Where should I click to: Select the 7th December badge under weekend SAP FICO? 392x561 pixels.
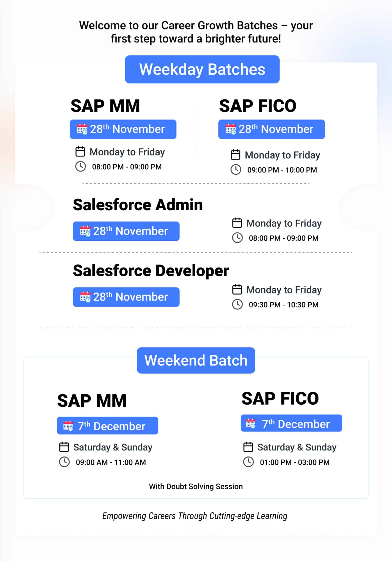291,423
